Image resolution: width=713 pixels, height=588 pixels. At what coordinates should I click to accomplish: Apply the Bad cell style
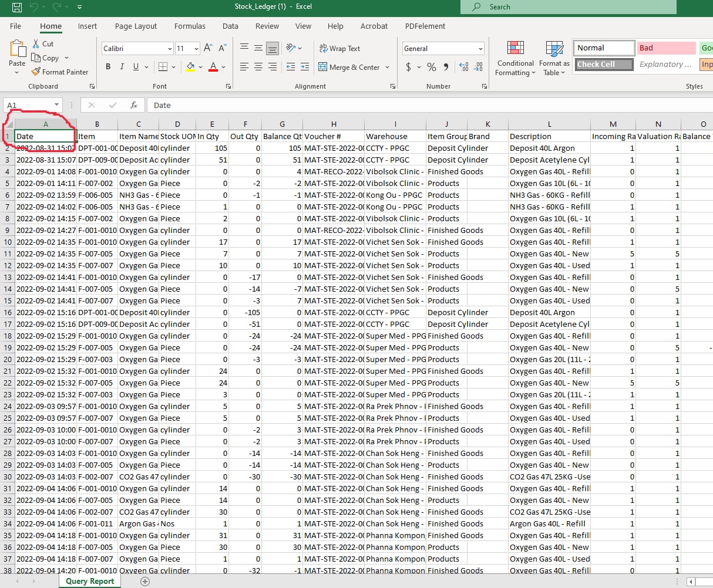665,48
